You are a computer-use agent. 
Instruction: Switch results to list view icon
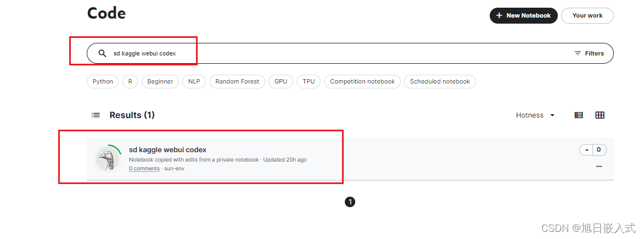579,115
